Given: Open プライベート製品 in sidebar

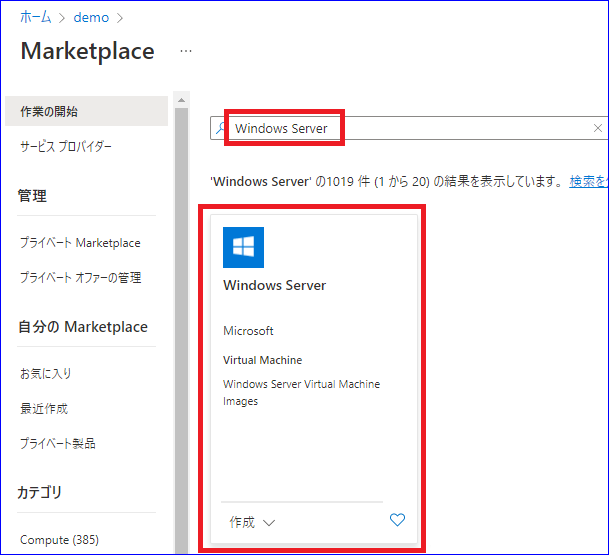Looking at the screenshot, I should [58, 443].
